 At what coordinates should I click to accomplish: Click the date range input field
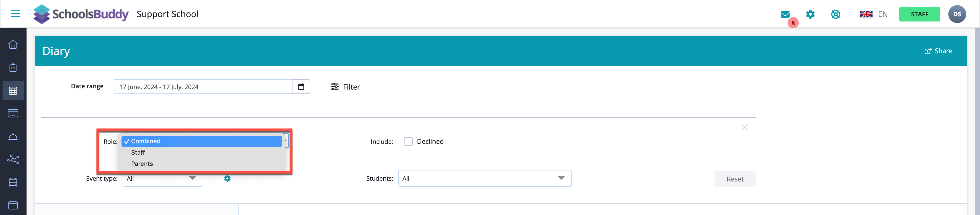(203, 87)
